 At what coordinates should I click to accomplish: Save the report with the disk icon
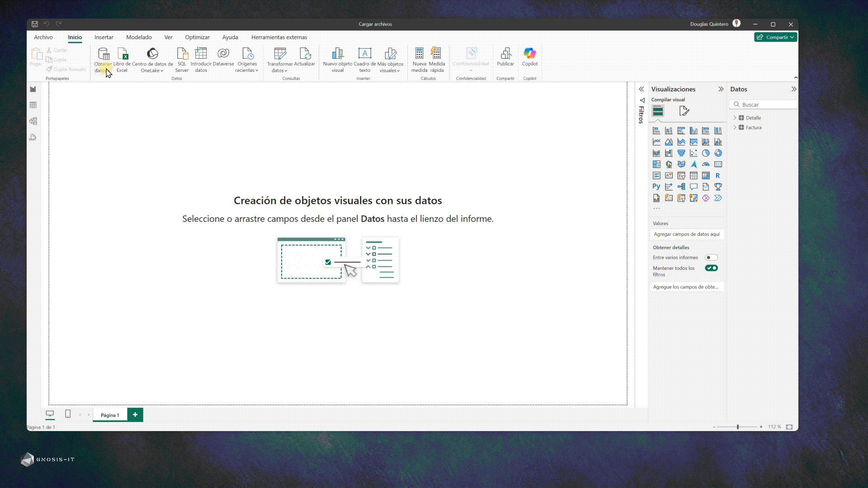click(x=35, y=24)
